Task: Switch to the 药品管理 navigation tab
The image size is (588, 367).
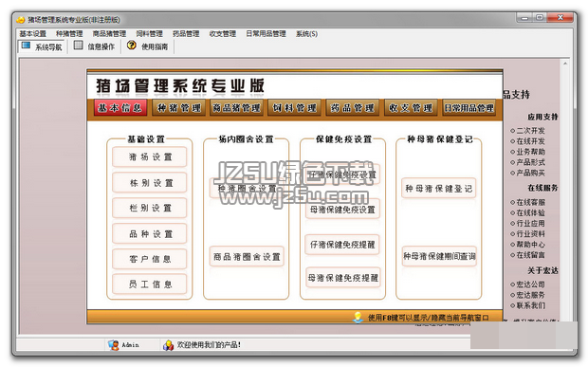Action: 353,107
